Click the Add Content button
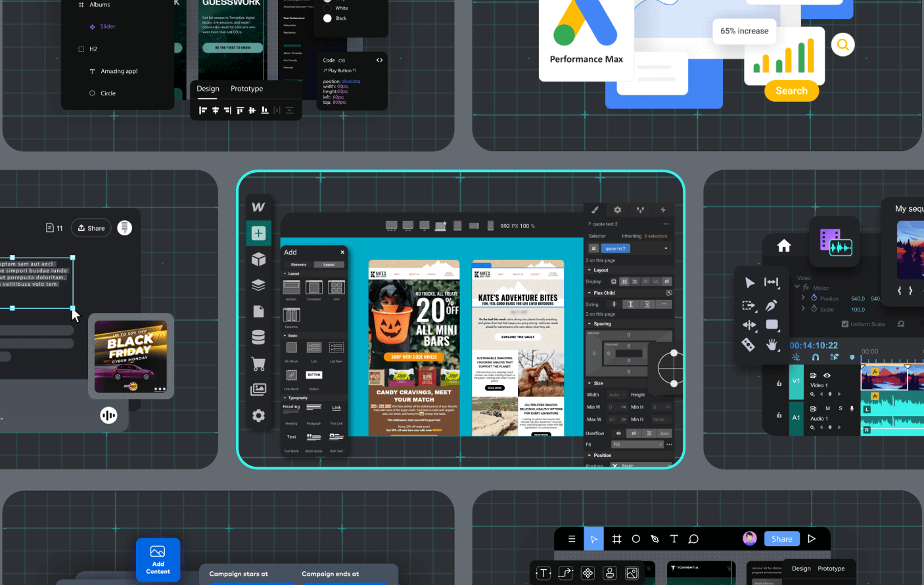This screenshot has width=924, height=585. [x=158, y=560]
